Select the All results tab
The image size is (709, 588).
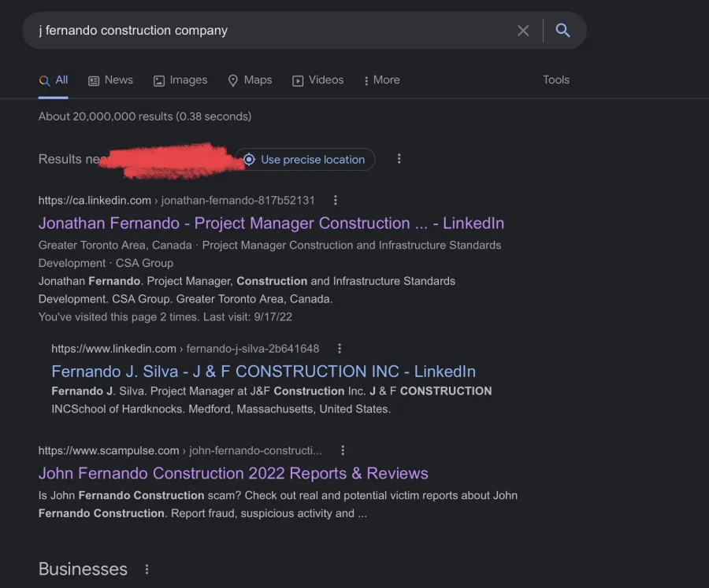click(54, 80)
